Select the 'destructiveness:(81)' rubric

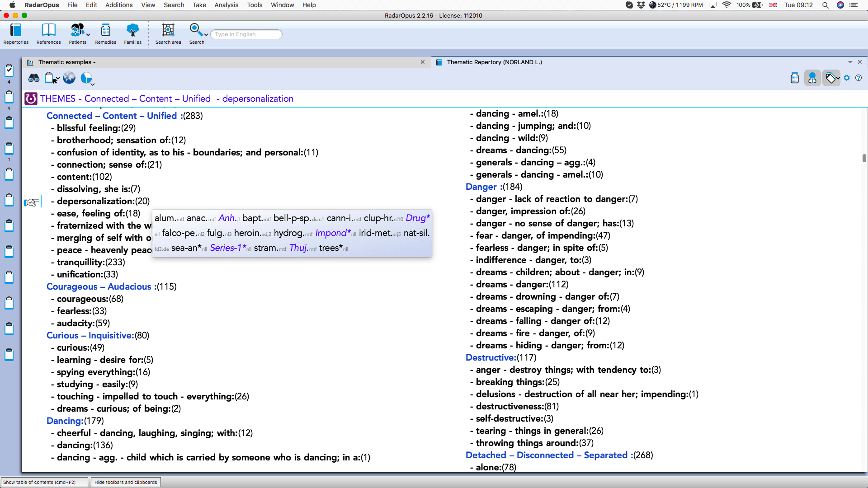(517, 406)
